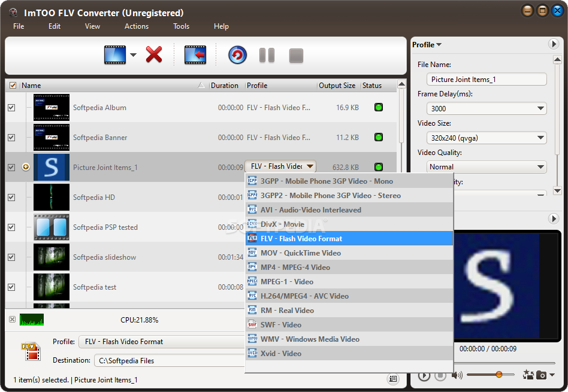Viewport: 568px width, 392px height.
Task: Open the View menu
Action: coord(92,26)
